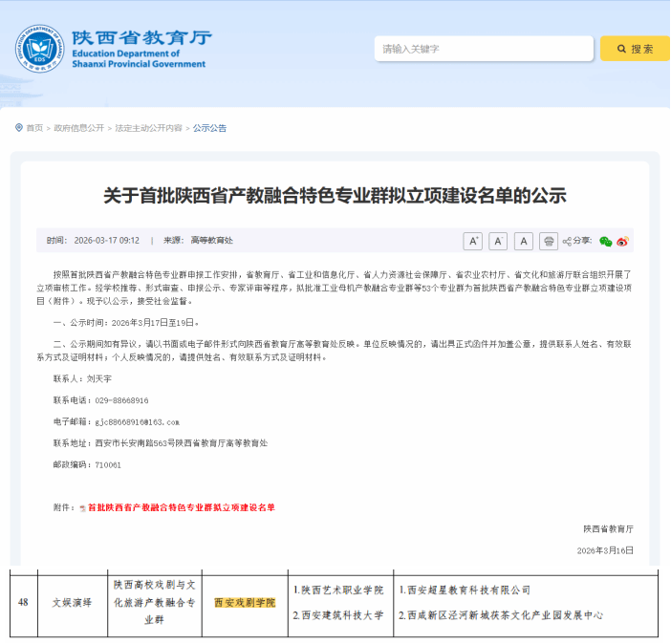Click table entry 西安建筑科技大学

click(x=338, y=615)
